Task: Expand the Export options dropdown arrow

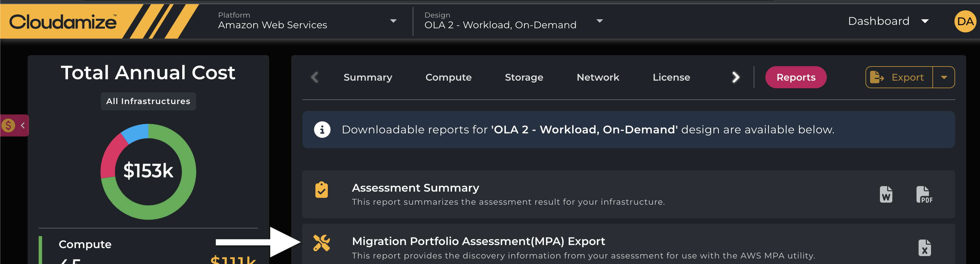Action: click(944, 77)
